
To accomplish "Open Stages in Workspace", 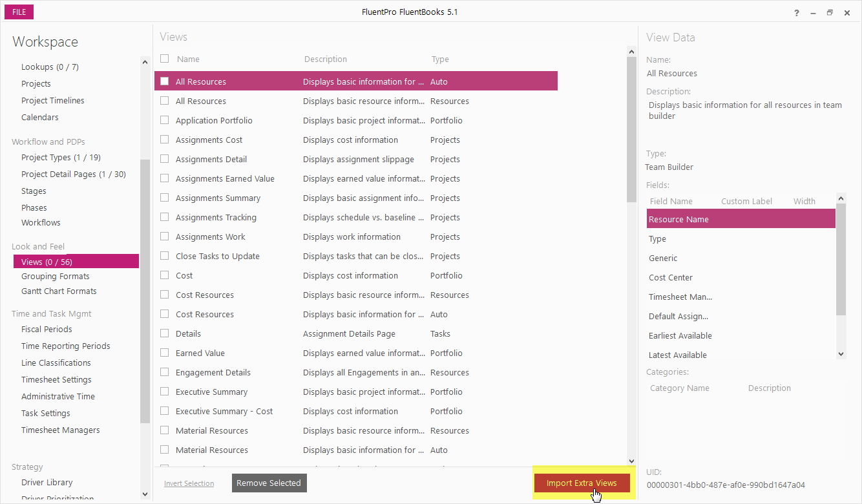I will pyautogui.click(x=34, y=191).
